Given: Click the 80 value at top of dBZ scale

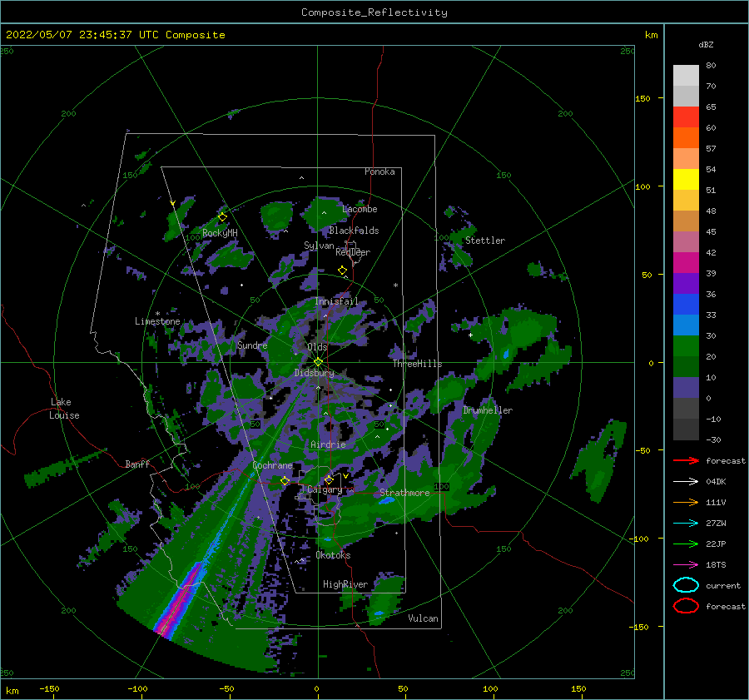Looking at the screenshot, I should tap(711, 66).
